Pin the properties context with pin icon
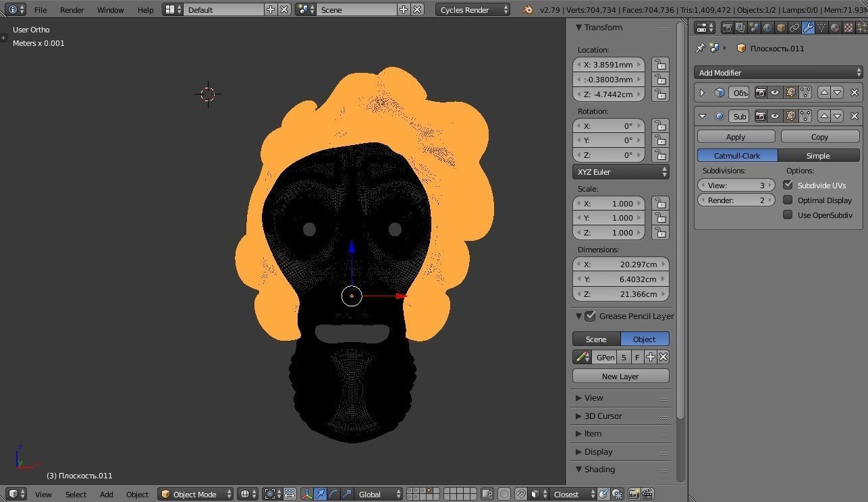The image size is (868, 502). point(700,48)
